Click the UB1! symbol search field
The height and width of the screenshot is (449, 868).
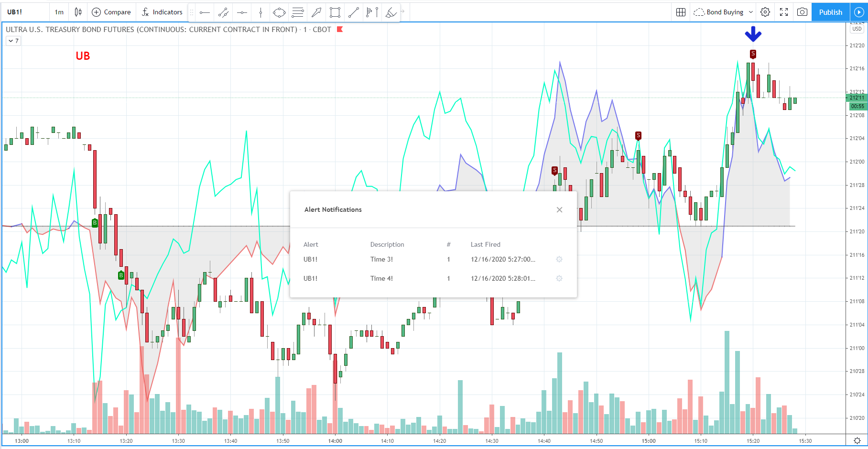25,12
